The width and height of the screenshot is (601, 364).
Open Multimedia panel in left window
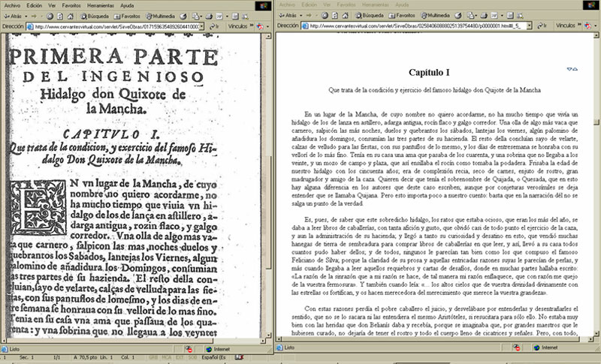pos(160,17)
